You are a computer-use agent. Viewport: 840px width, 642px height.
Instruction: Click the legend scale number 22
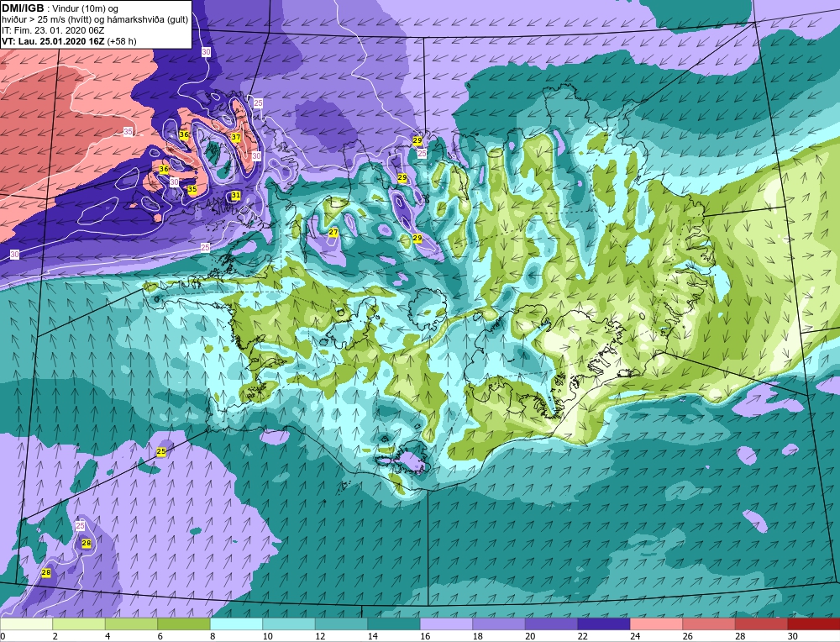(583, 636)
